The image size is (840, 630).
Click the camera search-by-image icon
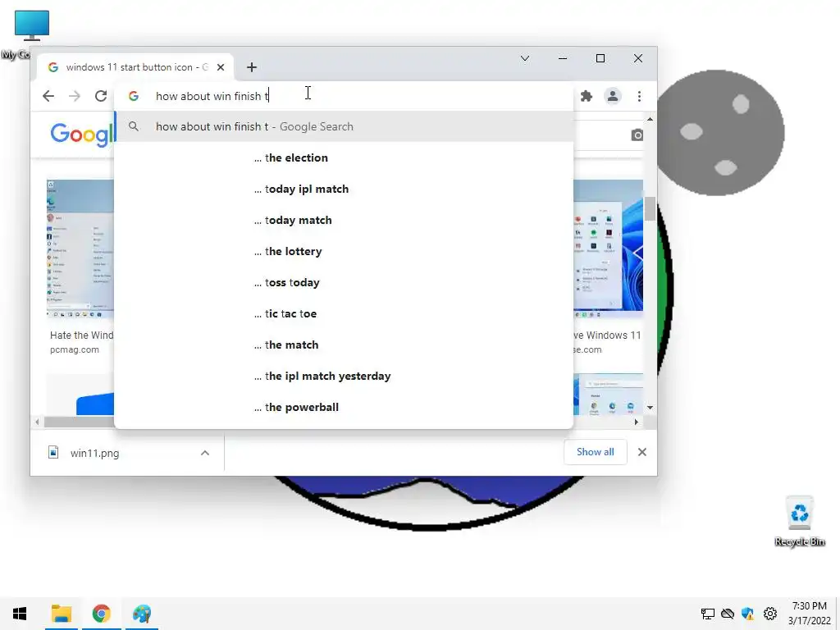[637, 135]
